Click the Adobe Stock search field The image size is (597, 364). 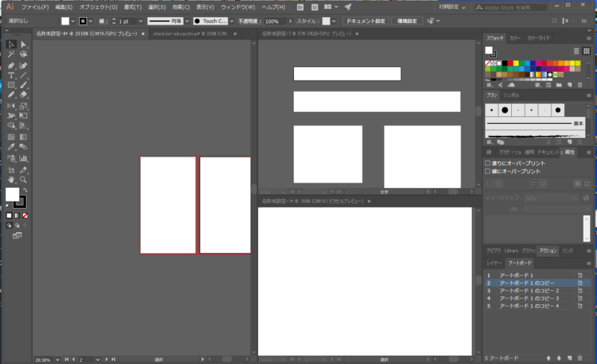(x=511, y=7)
